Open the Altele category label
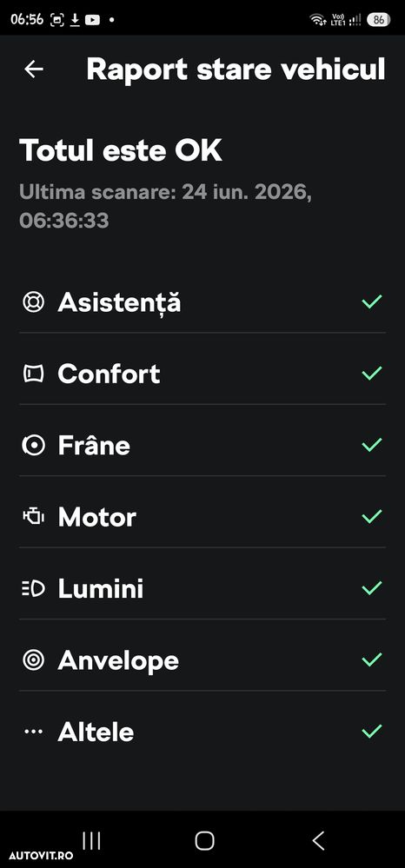Screen dimensions: 405x868 (96, 732)
